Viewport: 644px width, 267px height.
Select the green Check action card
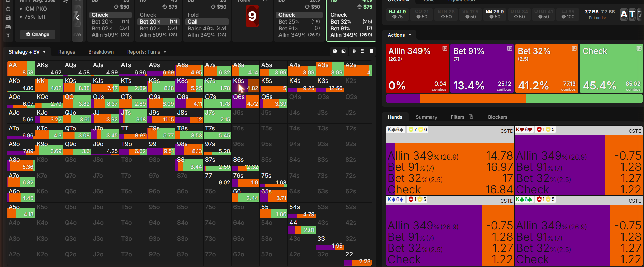[612, 68]
